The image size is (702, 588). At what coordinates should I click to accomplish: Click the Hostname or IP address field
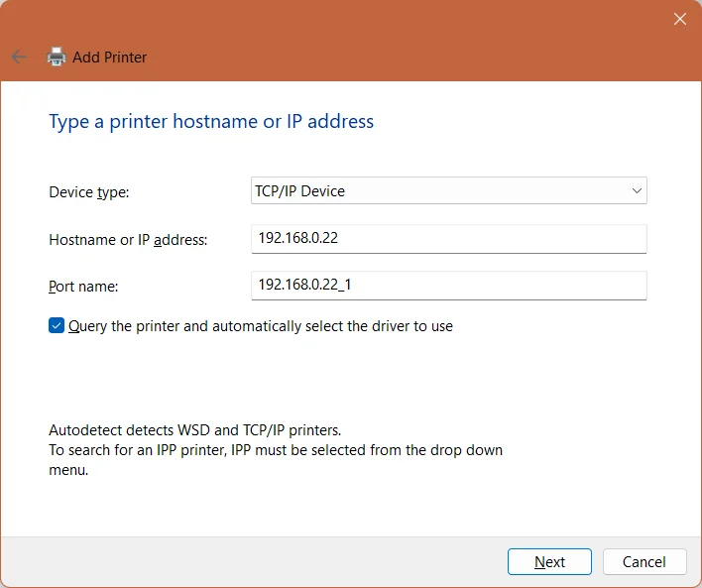448,239
